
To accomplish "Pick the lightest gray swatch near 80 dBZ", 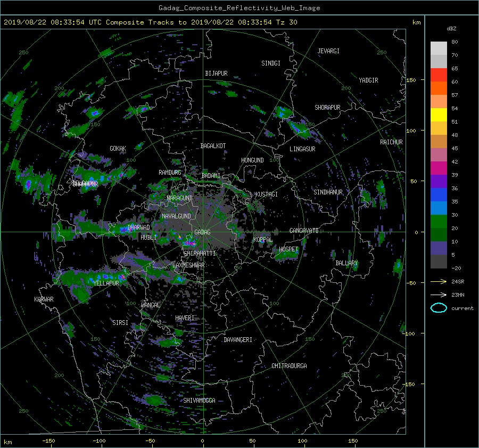I will pyautogui.click(x=439, y=48).
